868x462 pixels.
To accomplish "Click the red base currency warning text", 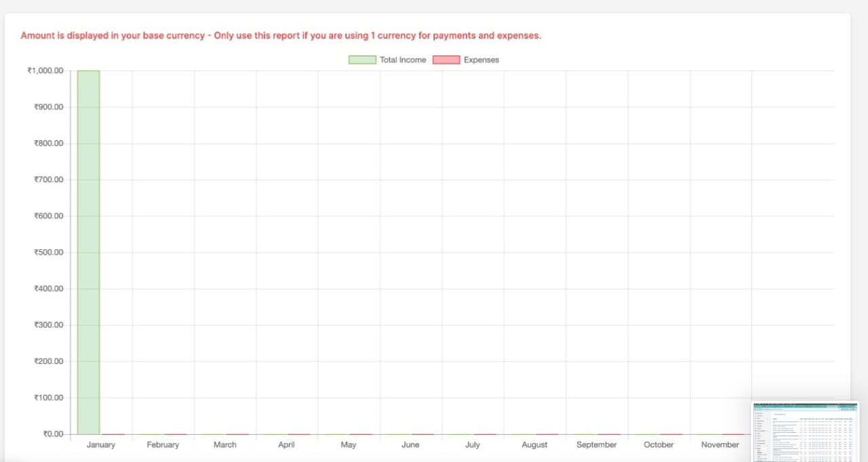I will pos(281,35).
